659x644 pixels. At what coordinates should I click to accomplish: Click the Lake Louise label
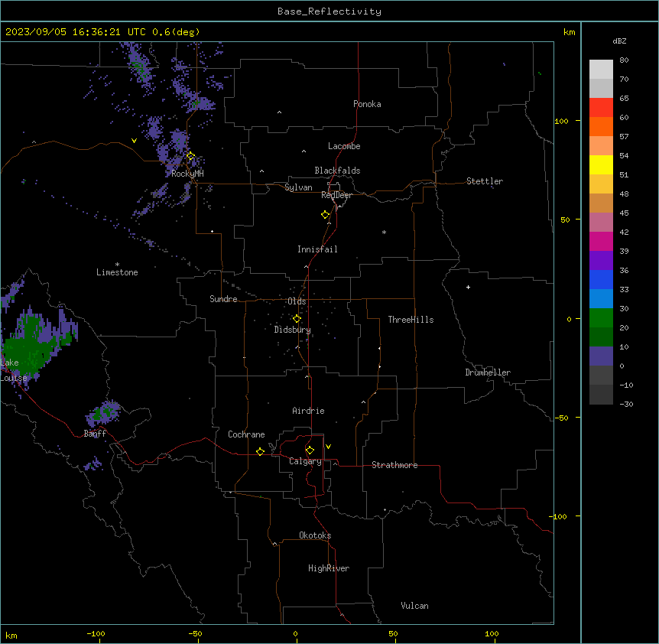(x=14, y=370)
